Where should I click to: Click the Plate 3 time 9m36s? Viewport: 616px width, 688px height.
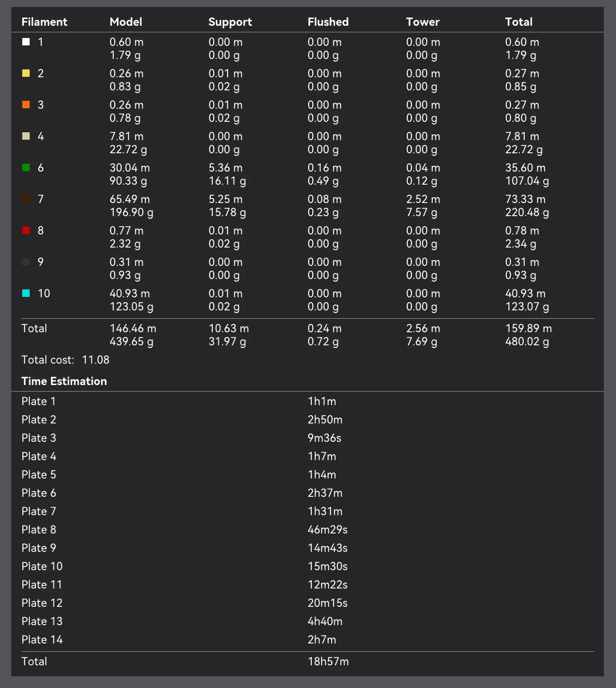[x=324, y=438]
